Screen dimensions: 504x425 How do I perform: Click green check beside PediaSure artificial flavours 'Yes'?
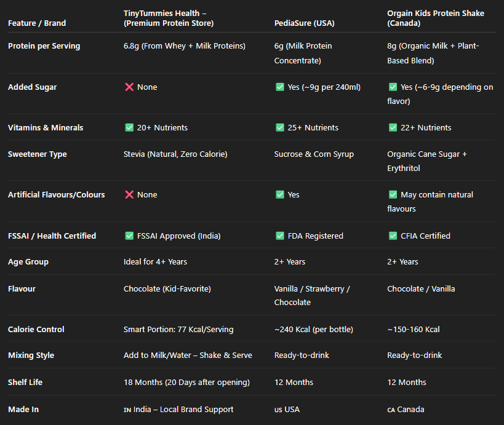280,195
